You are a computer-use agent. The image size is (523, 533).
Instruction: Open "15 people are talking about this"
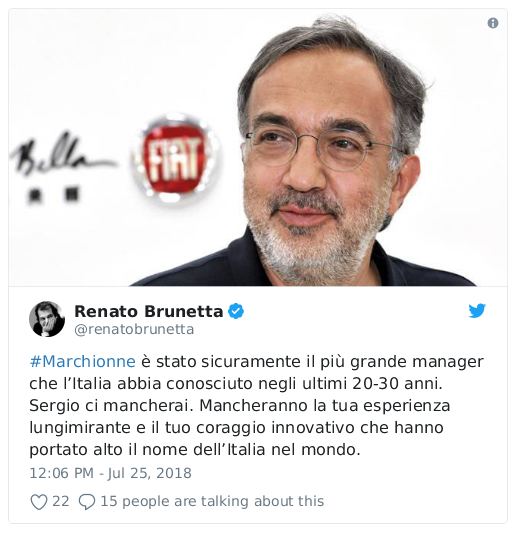point(212,501)
